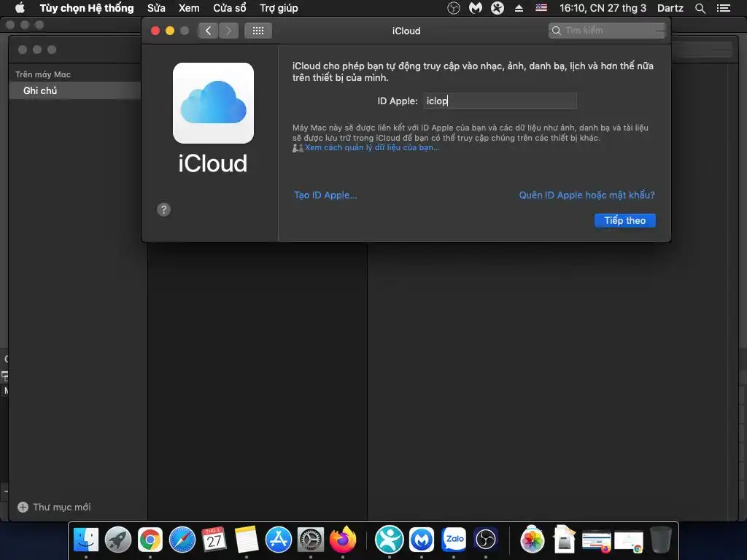The width and height of the screenshot is (747, 560).
Task: Open OBS Studio from the dock
Action: [485, 540]
